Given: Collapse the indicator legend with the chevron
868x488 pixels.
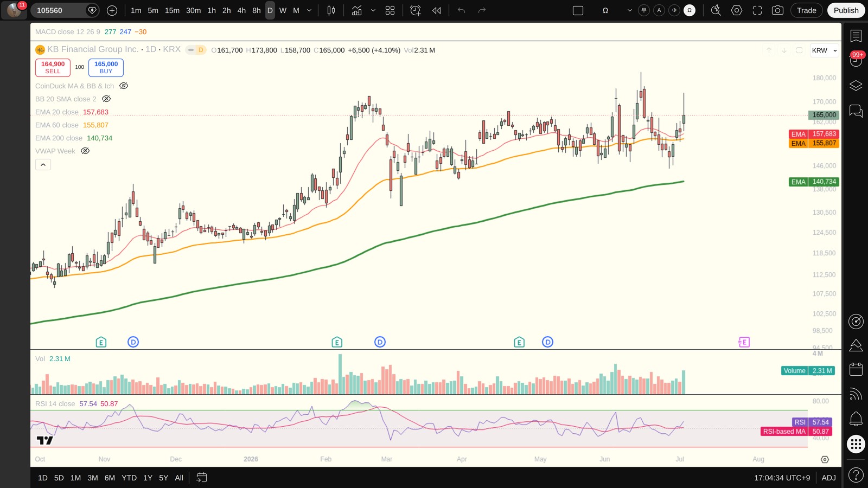Looking at the screenshot, I should click(x=43, y=164).
